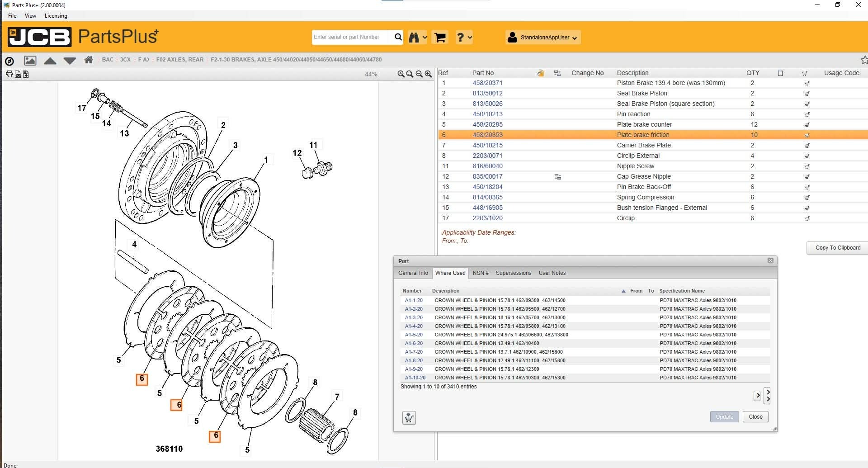Click the cart column header icon

805,73
